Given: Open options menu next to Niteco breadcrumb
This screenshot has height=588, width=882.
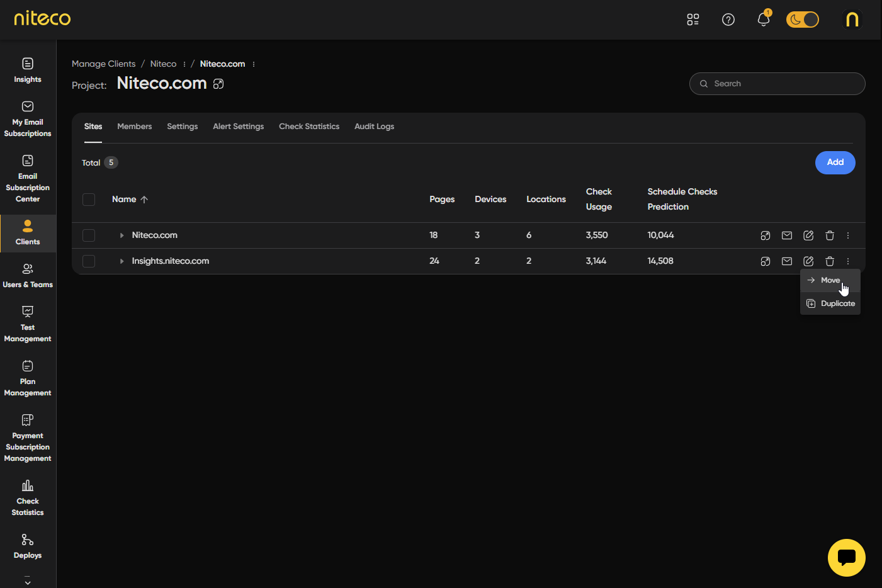Looking at the screenshot, I should 184,64.
